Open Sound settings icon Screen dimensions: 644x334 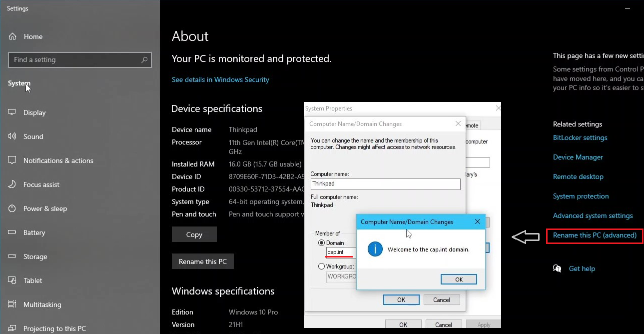tap(12, 136)
